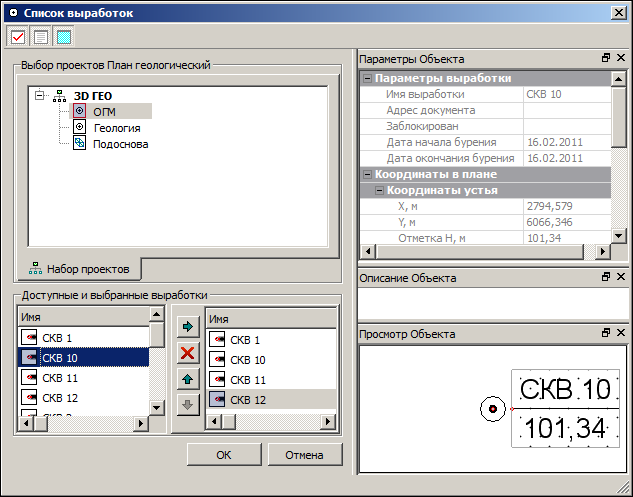Image resolution: width=633 pixels, height=497 pixels.
Task: Select СКВ 10 in selected list
Action: pyautogui.click(x=271, y=360)
